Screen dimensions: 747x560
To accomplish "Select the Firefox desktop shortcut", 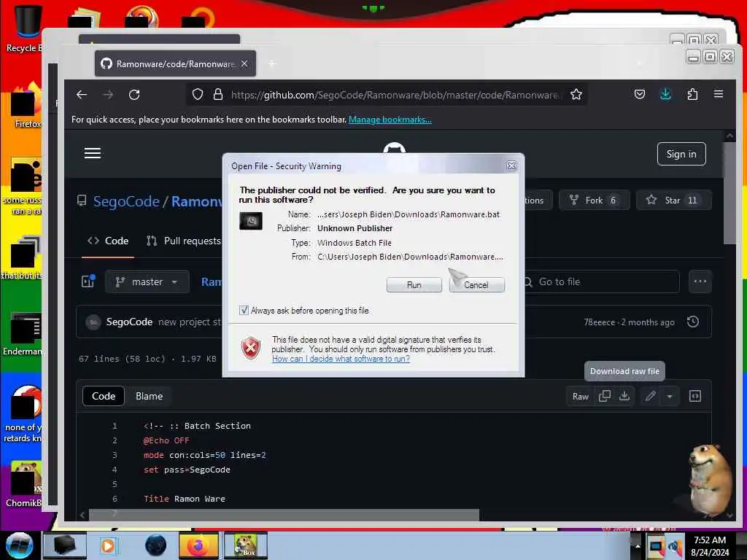I will click(26, 106).
